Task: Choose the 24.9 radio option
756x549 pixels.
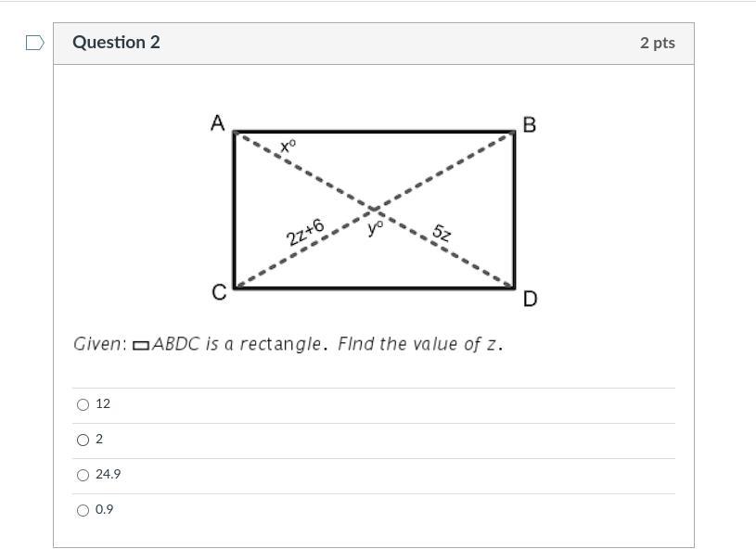Action: coord(83,475)
